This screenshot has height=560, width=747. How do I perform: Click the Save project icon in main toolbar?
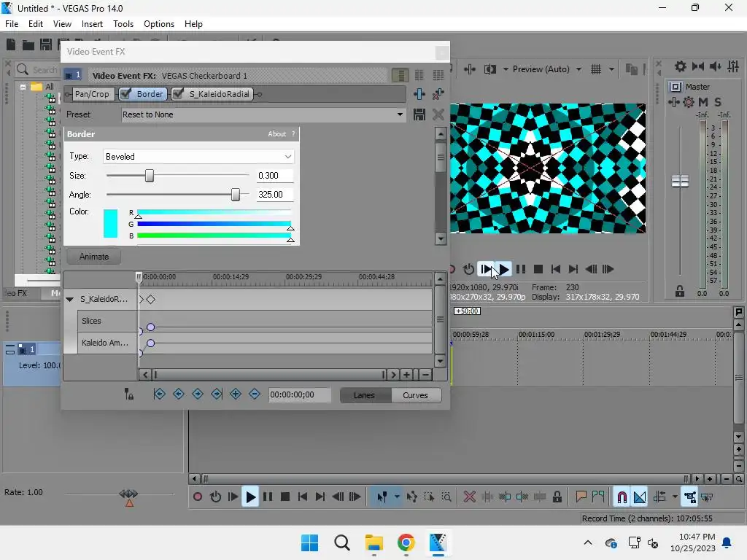(46, 44)
